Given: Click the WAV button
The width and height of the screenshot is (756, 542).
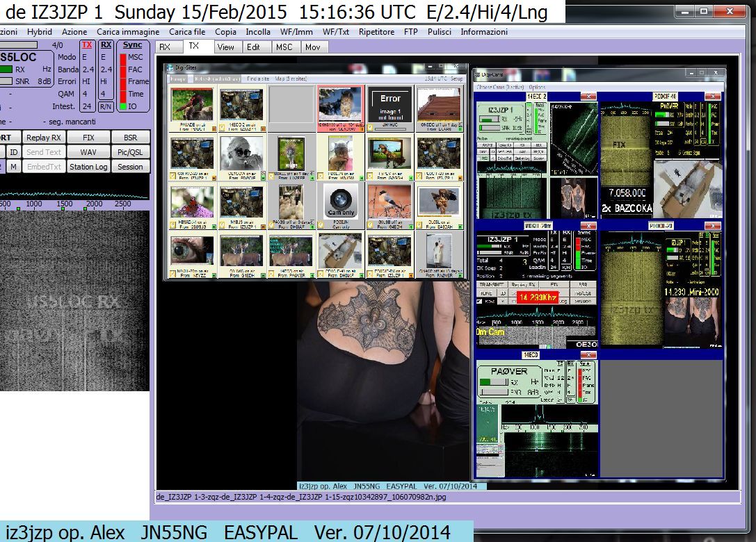Looking at the screenshot, I should (88, 151).
